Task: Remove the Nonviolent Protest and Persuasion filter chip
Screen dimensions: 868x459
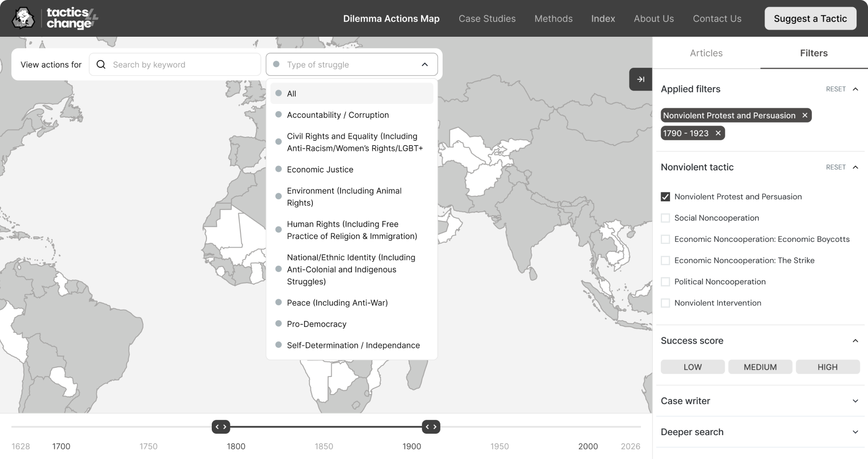Action: [x=804, y=115]
